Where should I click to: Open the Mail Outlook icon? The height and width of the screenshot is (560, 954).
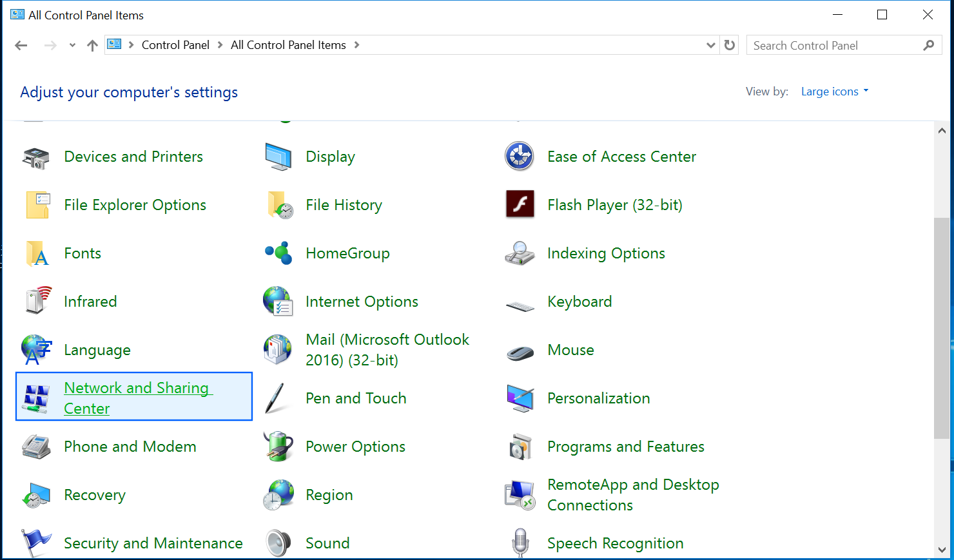tap(278, 350)
